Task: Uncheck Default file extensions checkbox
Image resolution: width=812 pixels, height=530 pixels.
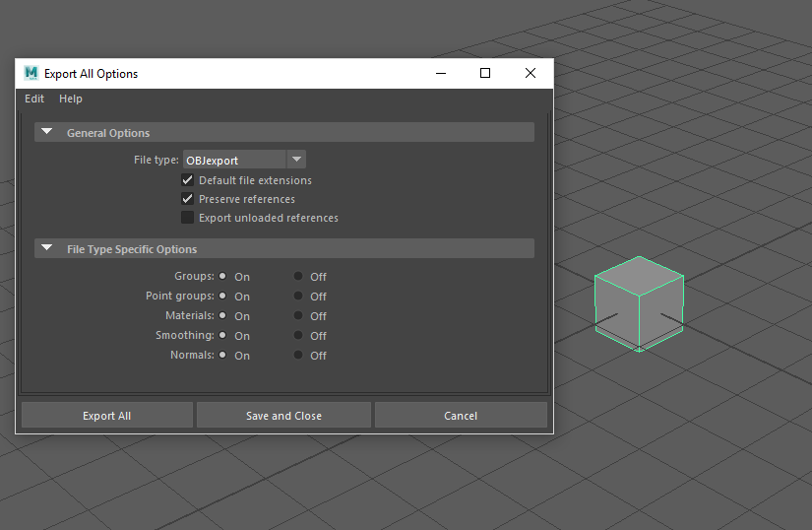Action: tap(187, 179)
